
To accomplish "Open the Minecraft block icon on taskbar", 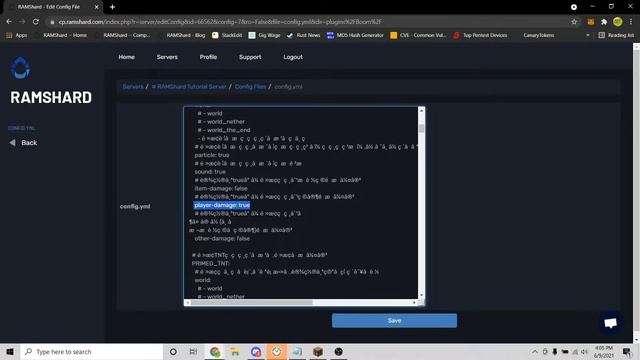I will 318,351.
